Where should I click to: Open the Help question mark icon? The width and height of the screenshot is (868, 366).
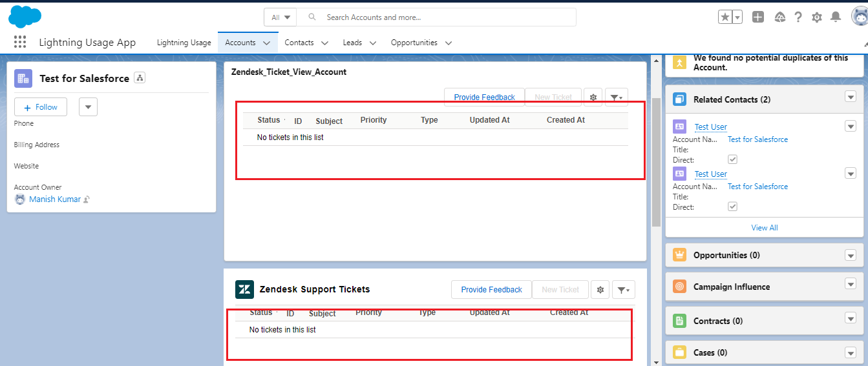click(x=798, y=17)
